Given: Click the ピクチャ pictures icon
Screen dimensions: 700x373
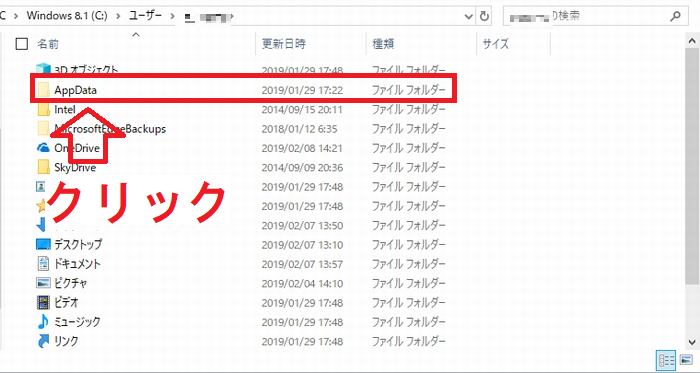Looking at the screenshot, I should 43,283.
